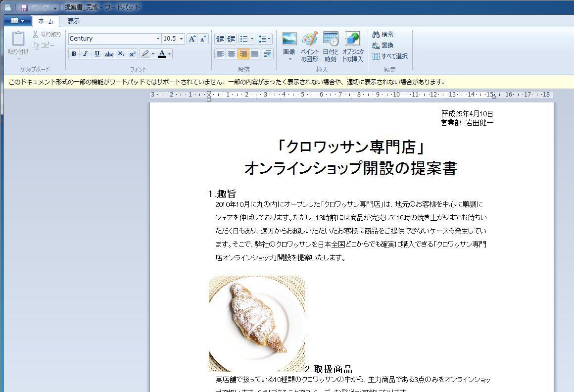Viewport: 574px width, 392px height.
Task: Click the Save icon in quick access toolbar
Action: (25, 7)
